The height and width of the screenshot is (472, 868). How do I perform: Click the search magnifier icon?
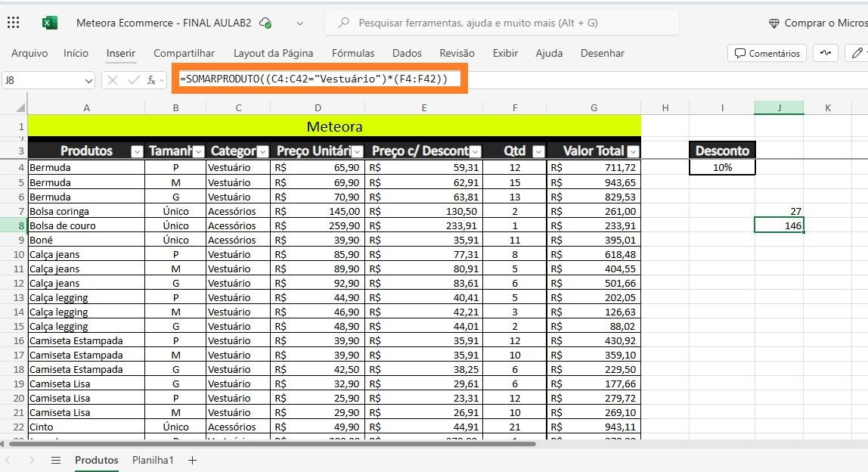(x=344, y=23)
